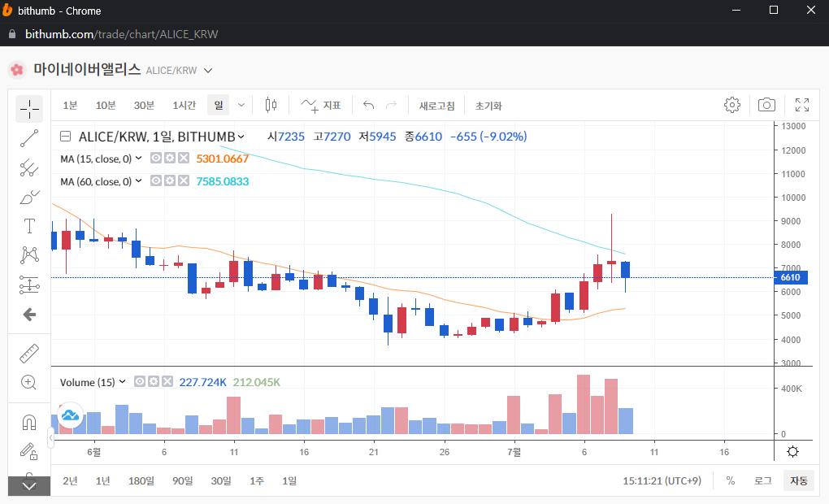Remove the MA (15) indicator
829x504 pixels.
click(x=184, y=158)
